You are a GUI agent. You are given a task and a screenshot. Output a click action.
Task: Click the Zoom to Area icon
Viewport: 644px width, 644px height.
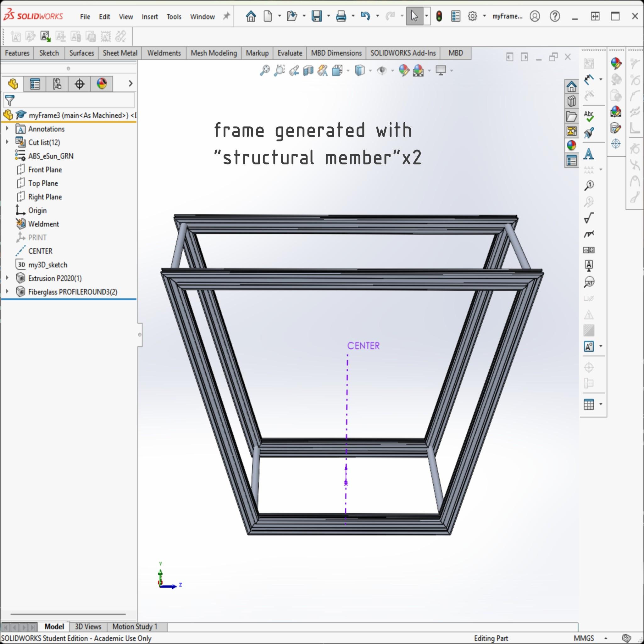(279, 70)
